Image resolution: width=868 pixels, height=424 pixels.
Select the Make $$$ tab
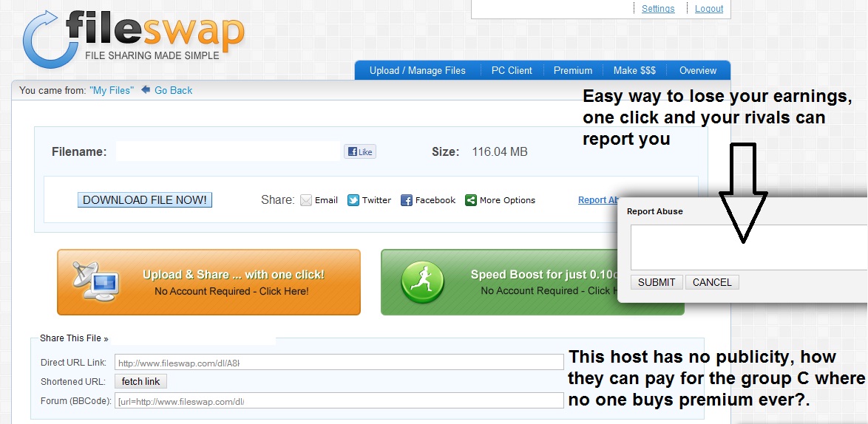pyautogui.click(x=634, y=70)
